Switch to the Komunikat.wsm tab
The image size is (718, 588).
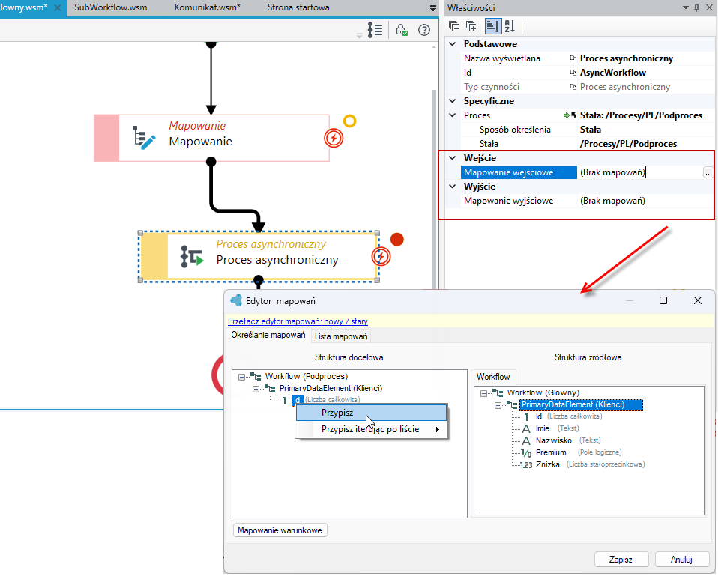(208, 7)
